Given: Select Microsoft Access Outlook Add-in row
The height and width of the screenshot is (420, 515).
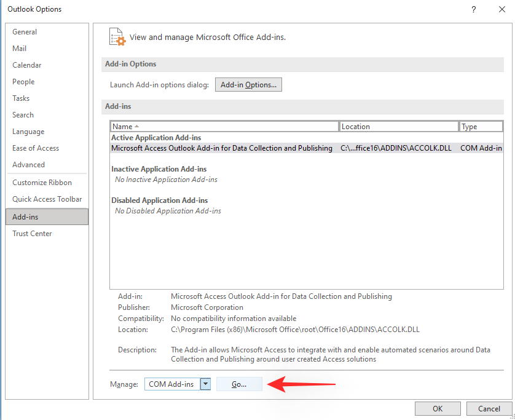Looking at the screenshot, I should click(x=222, y=148).
